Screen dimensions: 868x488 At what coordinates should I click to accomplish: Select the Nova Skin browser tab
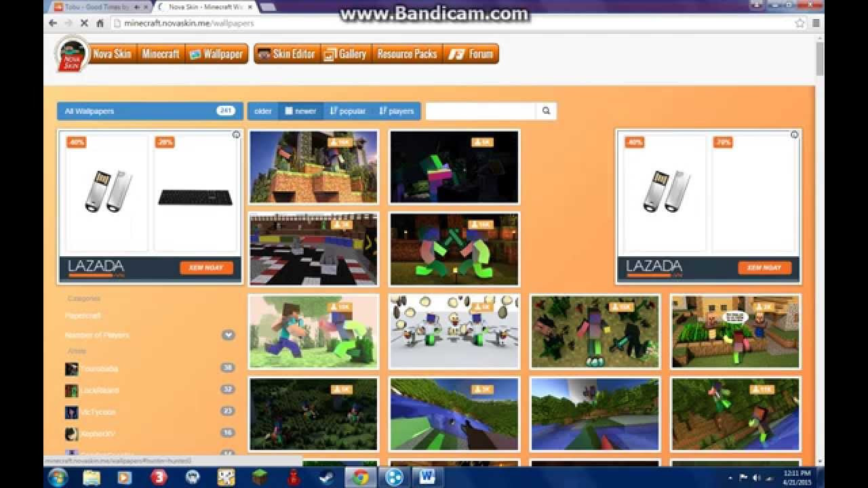tap(204, 7)
